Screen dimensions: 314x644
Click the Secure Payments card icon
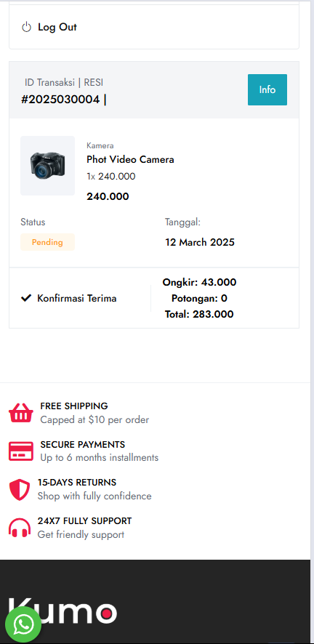pos(21,451)
